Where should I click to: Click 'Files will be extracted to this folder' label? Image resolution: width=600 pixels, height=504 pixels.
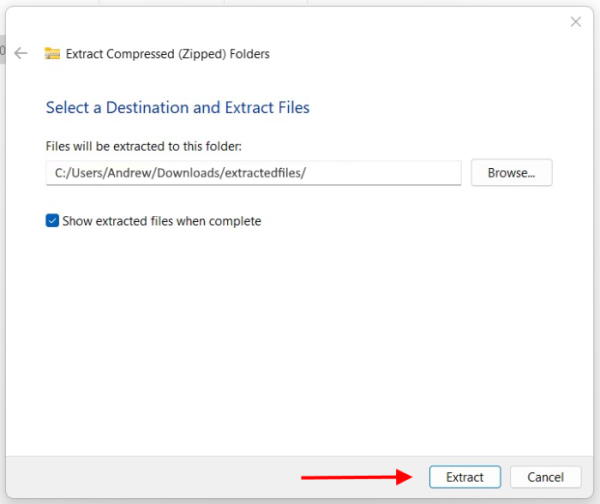[143, 146]
